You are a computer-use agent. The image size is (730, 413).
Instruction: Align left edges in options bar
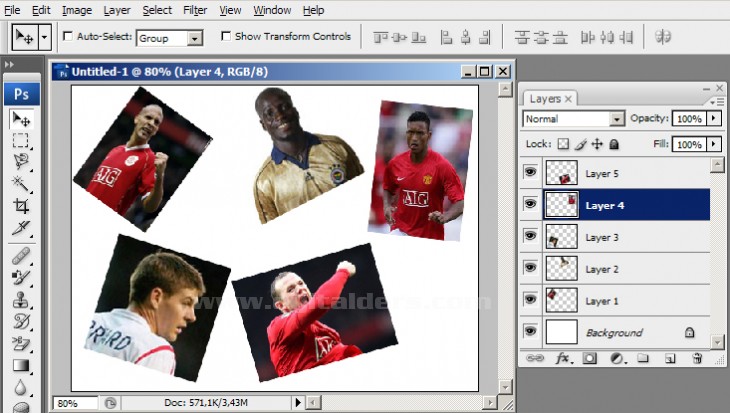pyautogui.click(x=446, y=37)
